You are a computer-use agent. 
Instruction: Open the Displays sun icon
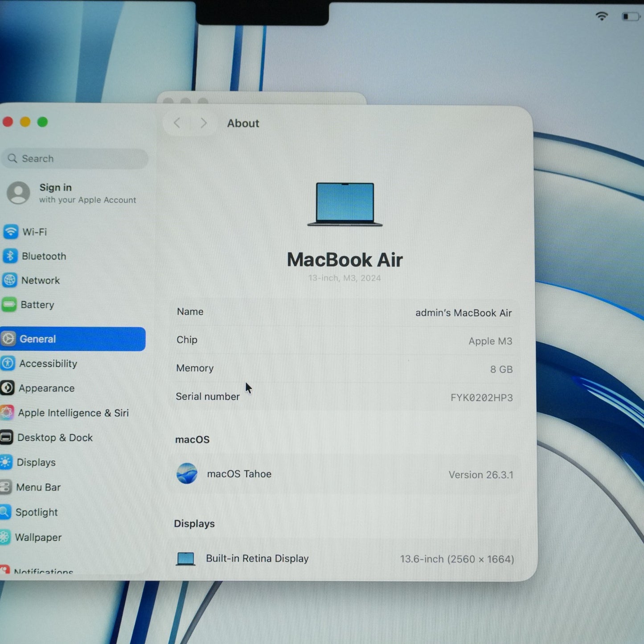6,462
